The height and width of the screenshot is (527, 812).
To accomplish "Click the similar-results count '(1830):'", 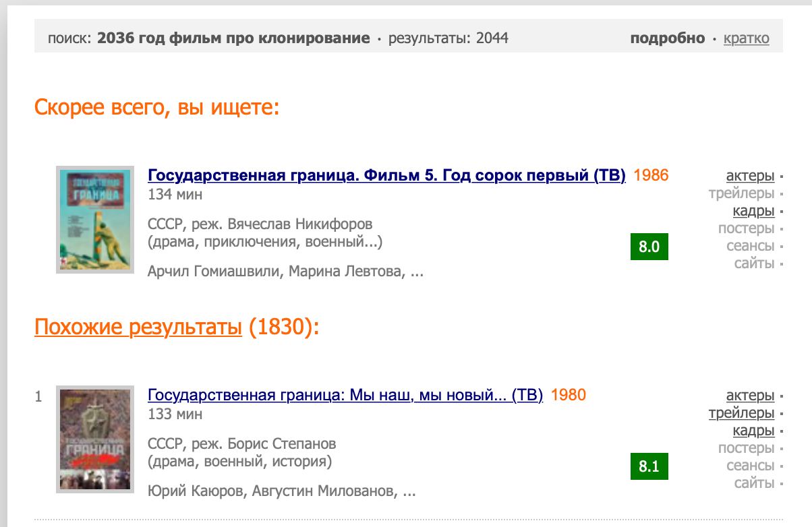I will tap(283, 328).
